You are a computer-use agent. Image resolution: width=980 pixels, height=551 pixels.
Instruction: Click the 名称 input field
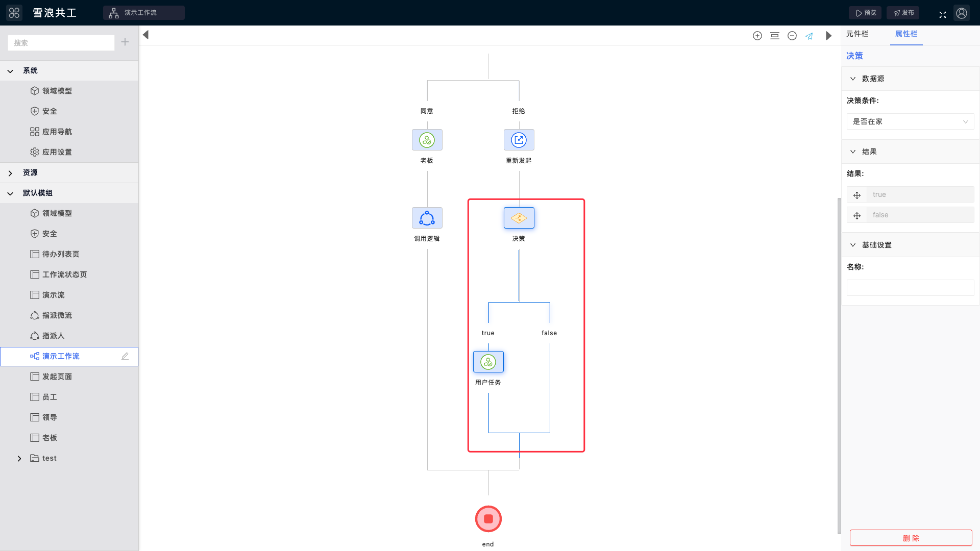[x=911, y=288]
